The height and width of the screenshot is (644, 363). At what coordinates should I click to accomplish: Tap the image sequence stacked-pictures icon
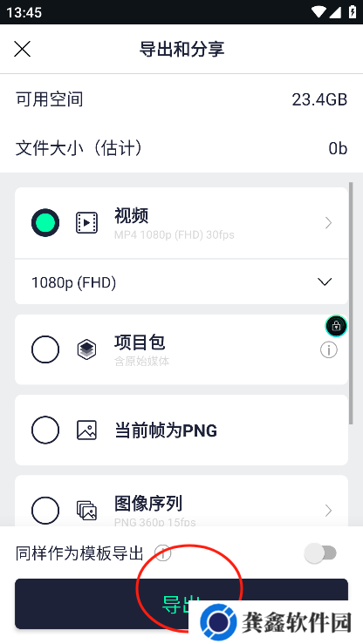click(86, 511)
